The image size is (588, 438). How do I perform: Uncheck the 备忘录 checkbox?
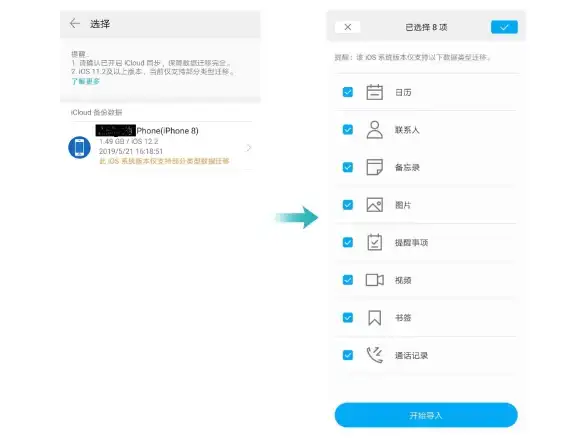pyautogui.click(x=348, y=167)
